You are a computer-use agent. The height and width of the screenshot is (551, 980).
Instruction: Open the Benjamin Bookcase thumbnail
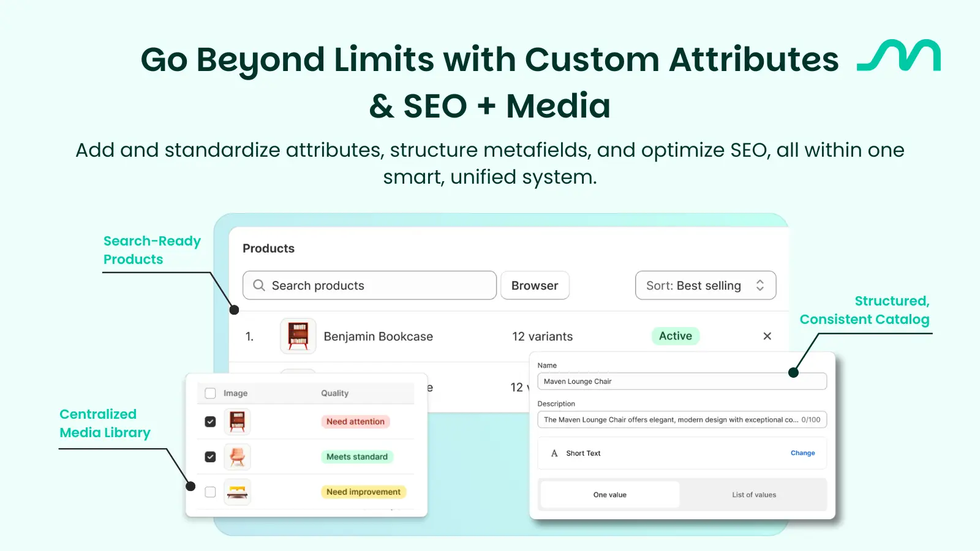click(298, 336)
